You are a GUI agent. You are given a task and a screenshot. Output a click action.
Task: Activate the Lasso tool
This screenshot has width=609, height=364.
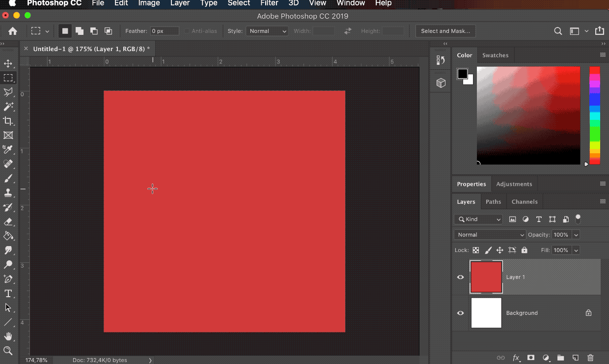coord(9,92)
